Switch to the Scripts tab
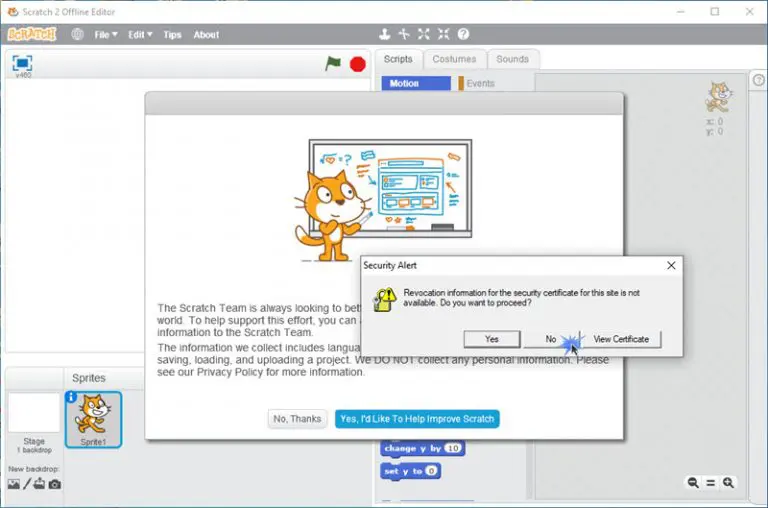Screen dimensions: 768x508 398,59
